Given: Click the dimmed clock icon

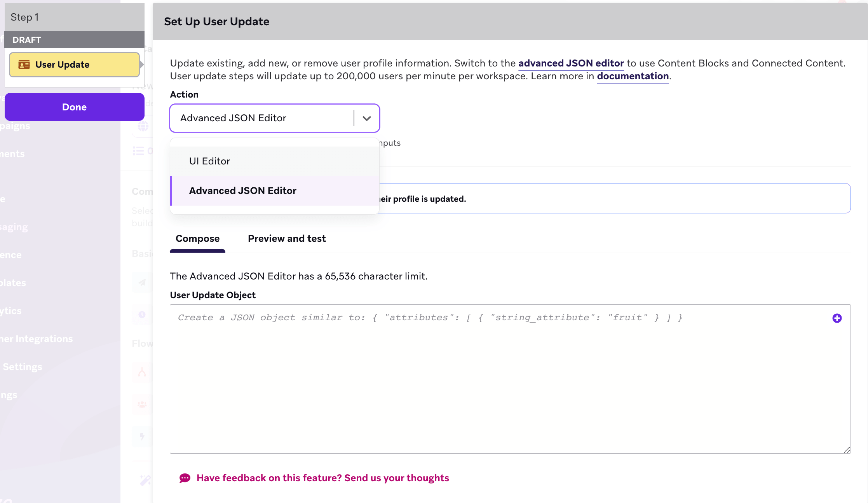Looking at the screenshot, I should click(x=142, y=314).
